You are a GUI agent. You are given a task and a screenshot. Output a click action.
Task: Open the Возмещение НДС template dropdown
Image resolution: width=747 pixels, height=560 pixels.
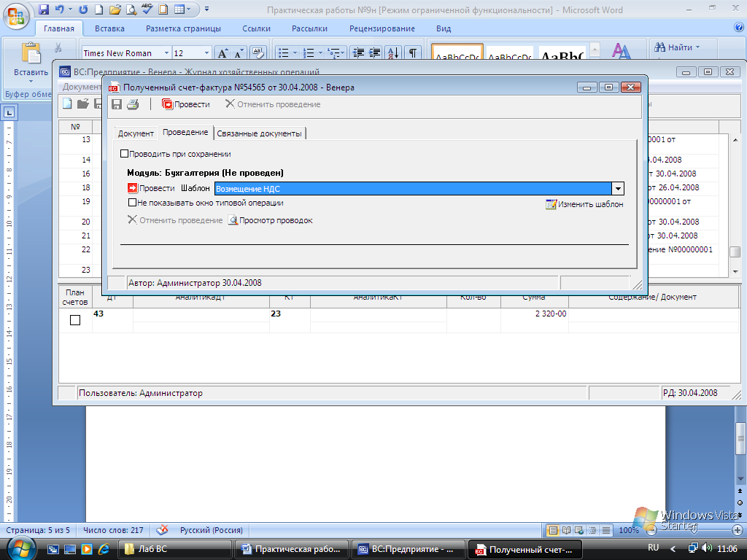(x=618, y=189)
